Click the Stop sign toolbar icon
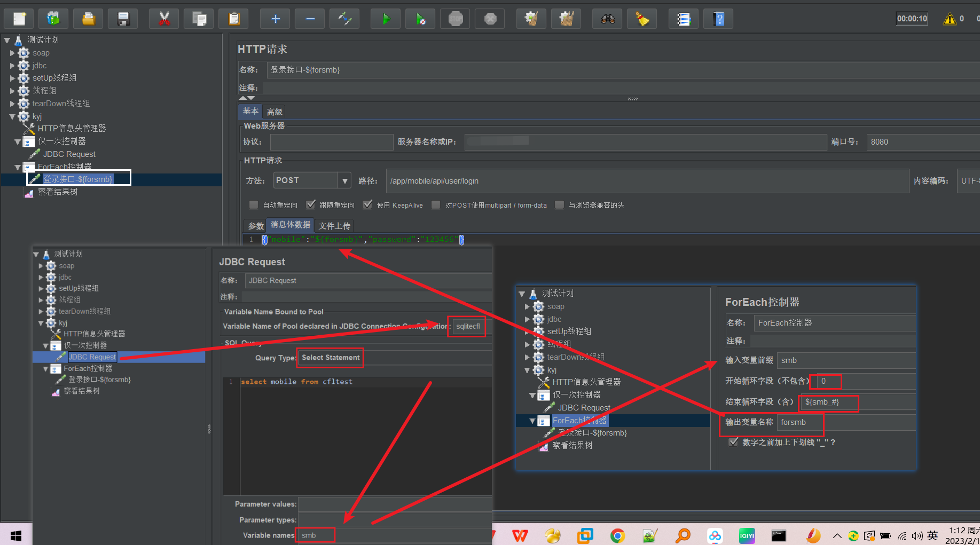 click(456, 19)
